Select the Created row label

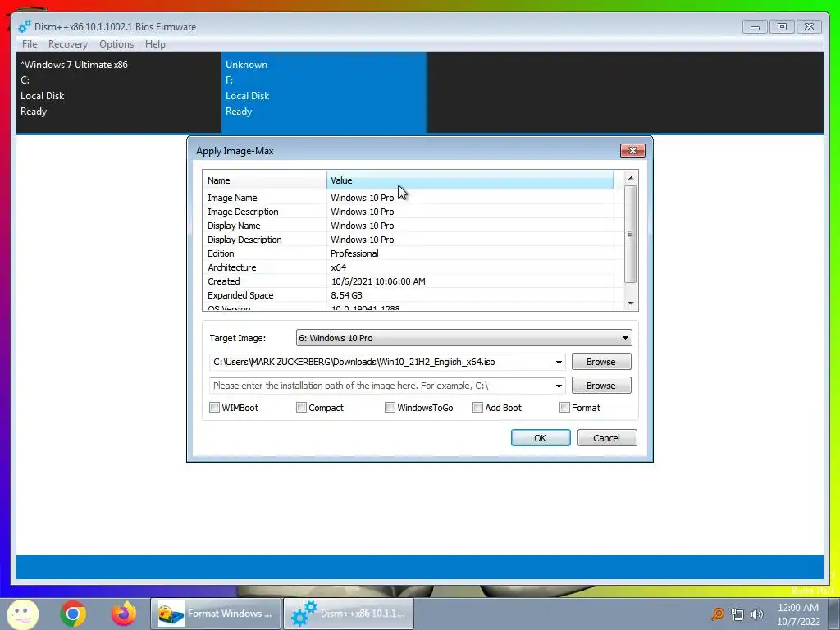click(223, 281)
